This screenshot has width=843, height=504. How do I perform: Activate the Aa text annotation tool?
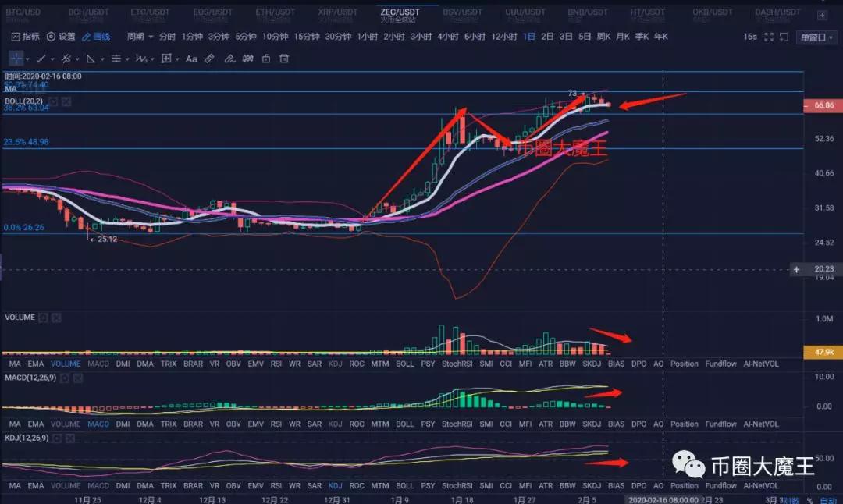(191, 59)
